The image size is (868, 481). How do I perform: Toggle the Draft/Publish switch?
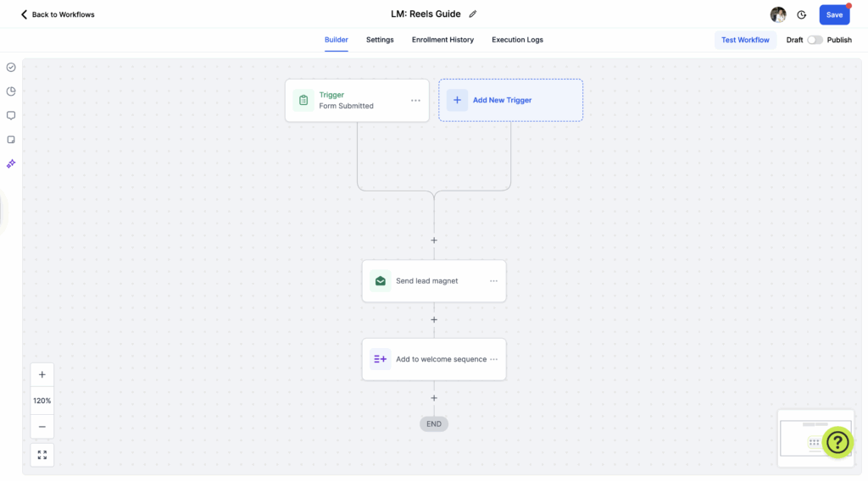tap(814, 40)
